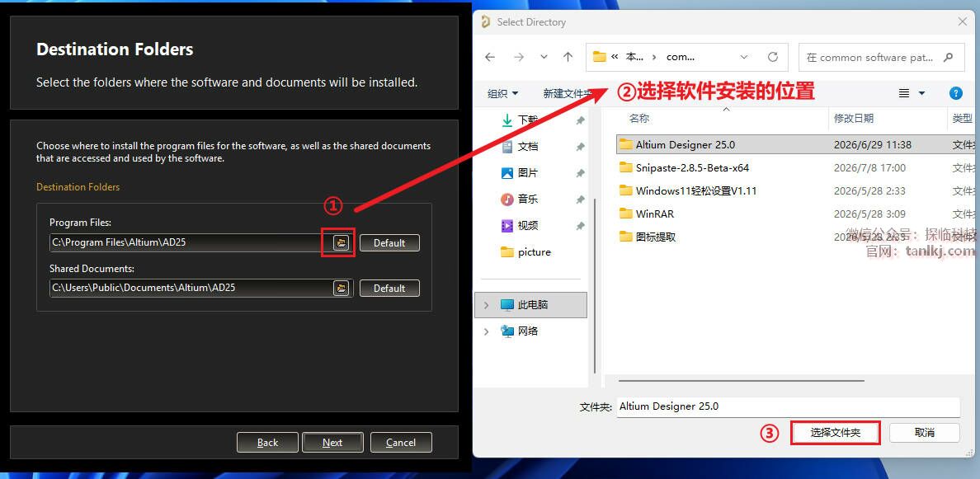Reset Shared Documents path to Default
Image resolution: width=980 pixels, height=479 pixels.
pos(389,288)
